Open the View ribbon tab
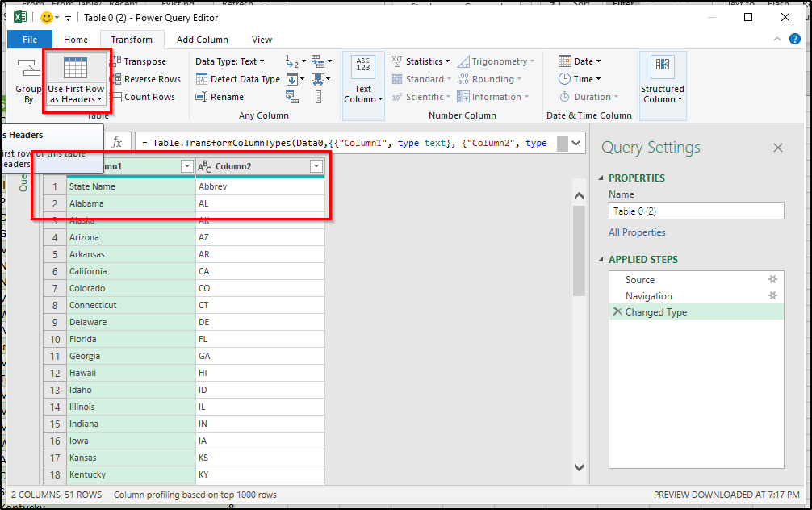The width and height of the screenshot is (812, 510). click(262, 40)
